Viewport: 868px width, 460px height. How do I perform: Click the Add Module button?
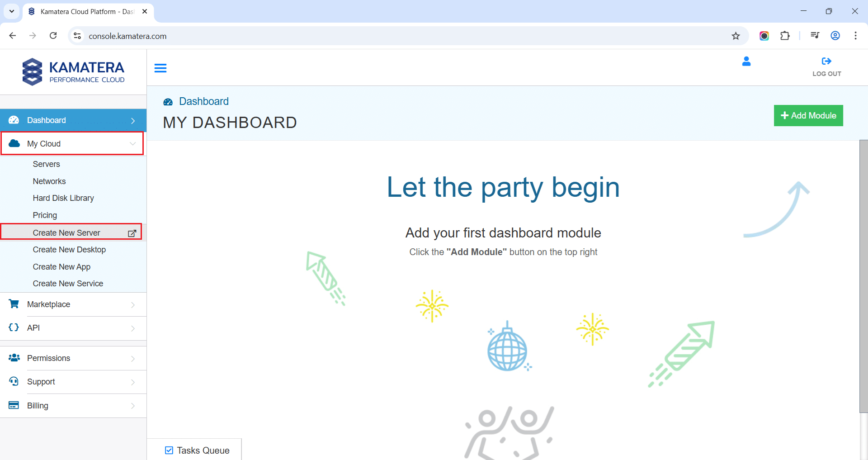pyautogui.click(x=808, y=116)
